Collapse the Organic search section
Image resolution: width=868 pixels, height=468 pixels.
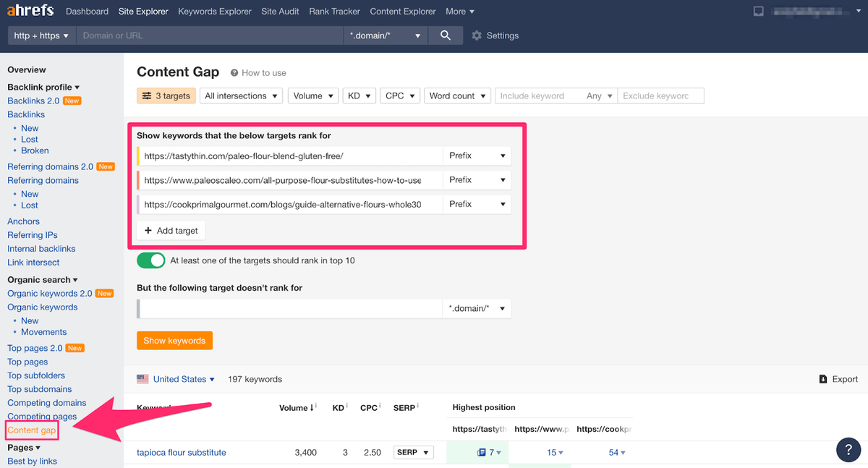[x=43, y=280]
